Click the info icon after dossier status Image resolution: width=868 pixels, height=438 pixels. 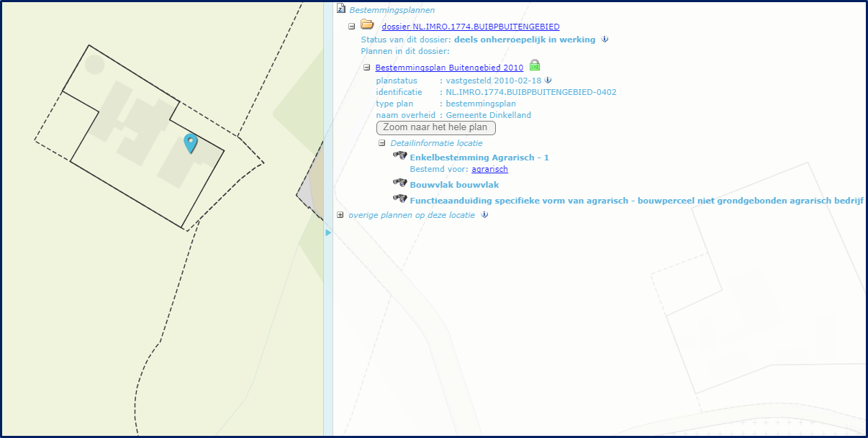click(605, 40)
